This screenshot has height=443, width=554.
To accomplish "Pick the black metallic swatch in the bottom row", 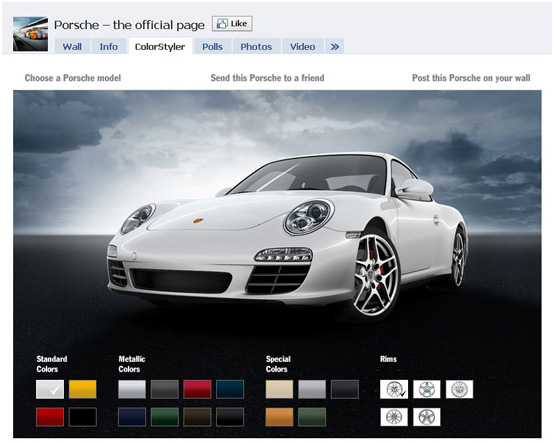I will (230, 417).
